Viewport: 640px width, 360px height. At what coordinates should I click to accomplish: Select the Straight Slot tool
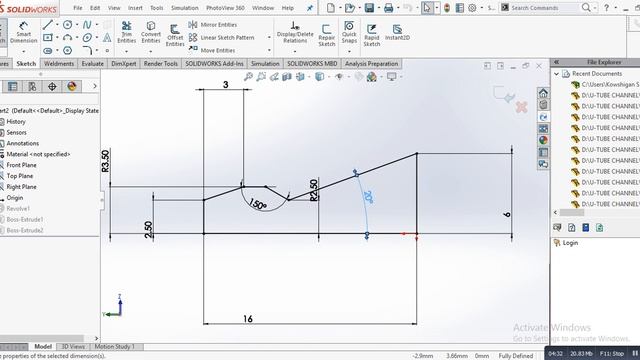(x=48, y=51)
